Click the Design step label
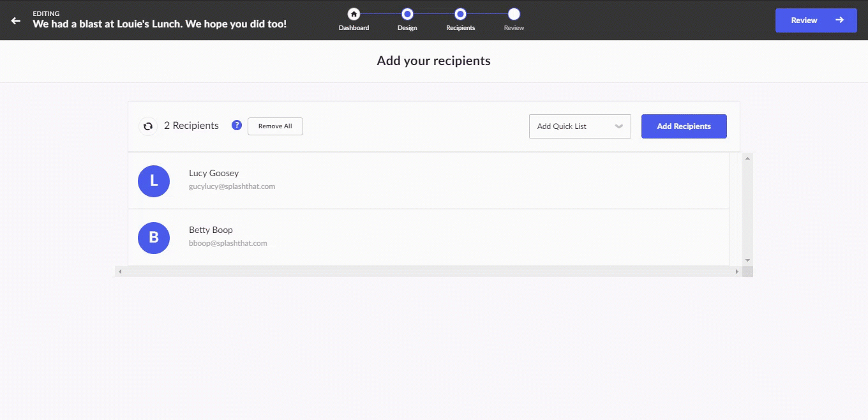Image resolution: width=868 pixels, height=420 pixels. (407, 28)
